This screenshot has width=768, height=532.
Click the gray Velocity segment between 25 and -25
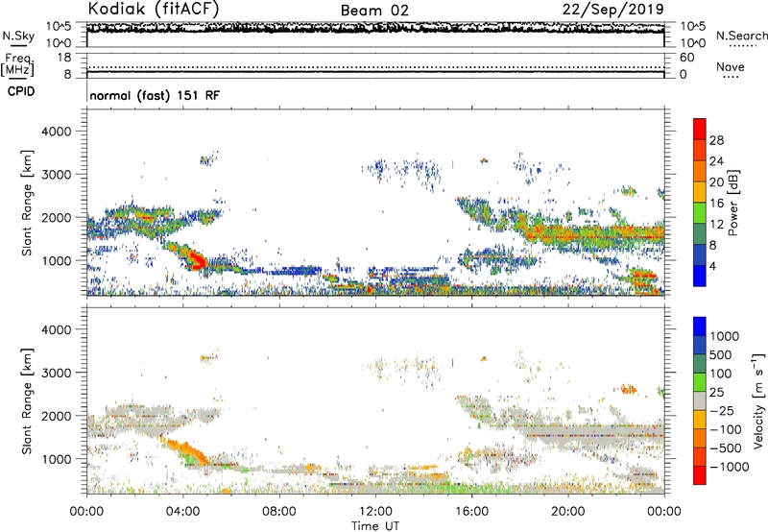(700, 400)
